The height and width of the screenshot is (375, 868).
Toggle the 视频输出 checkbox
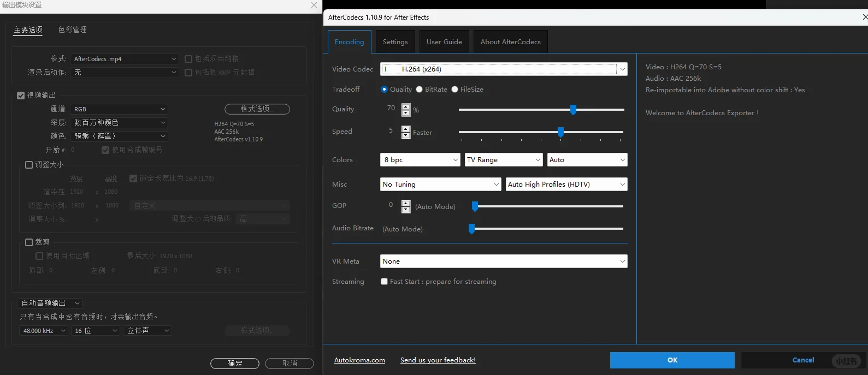(x=21, y=96)
